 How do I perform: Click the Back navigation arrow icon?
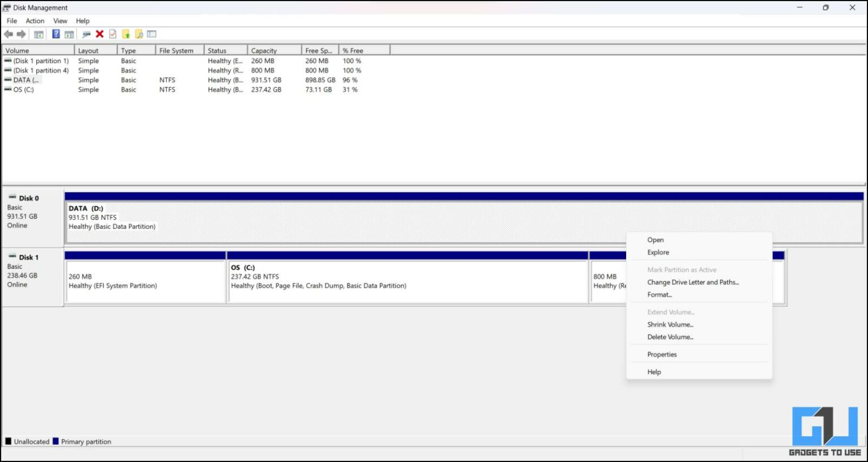(8, 34)
